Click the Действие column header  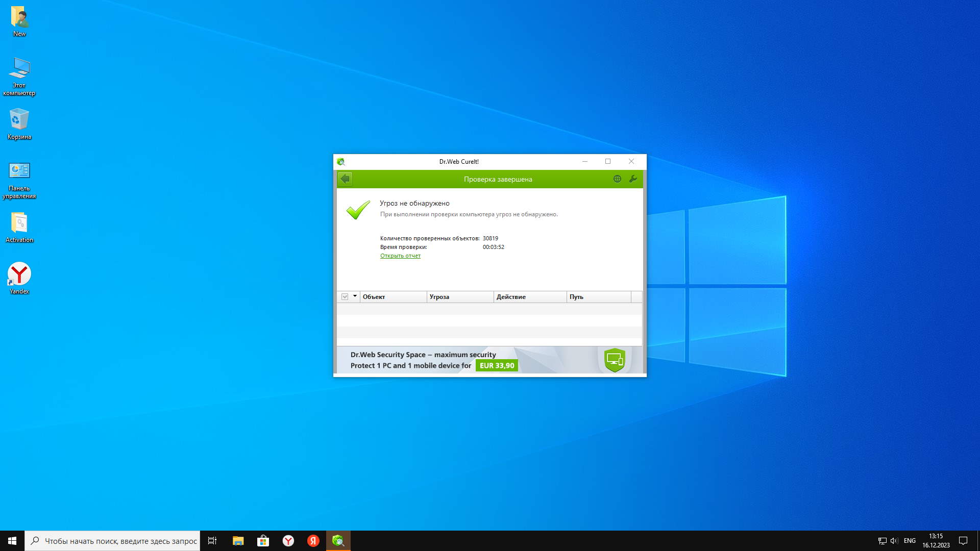point(530,297)
